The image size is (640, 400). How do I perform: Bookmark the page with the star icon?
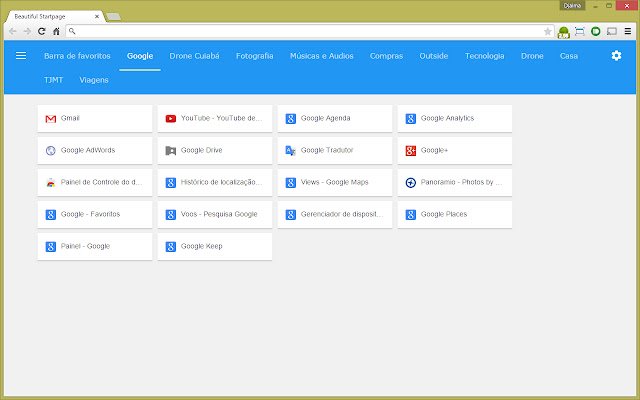tap(547, 31)
